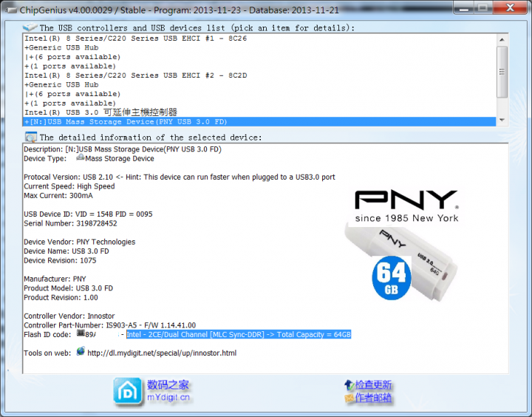The width and height of the screenshot is (532, 417).
Task: Click the magnifier icon beside detailed information header
Action: tap(31, 138)
